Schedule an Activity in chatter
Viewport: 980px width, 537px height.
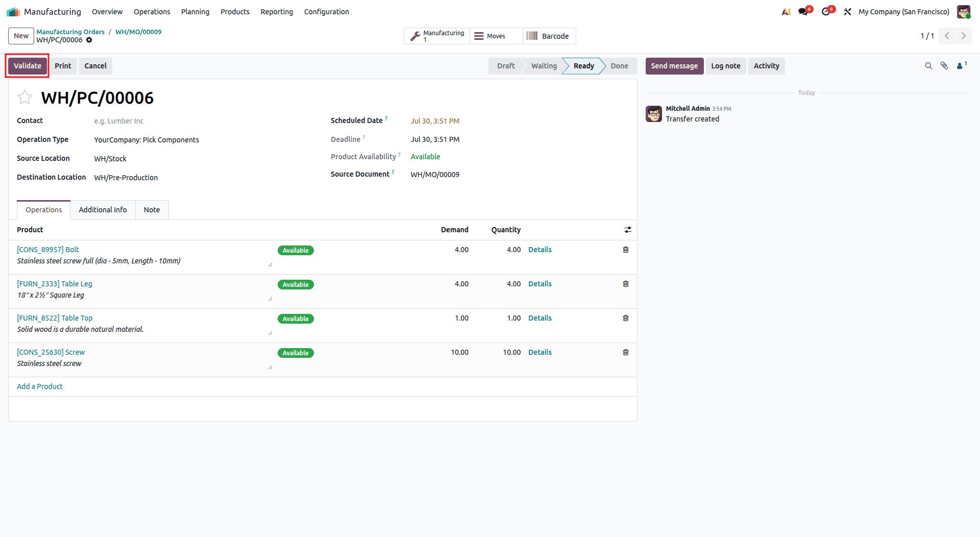(766, 66)
